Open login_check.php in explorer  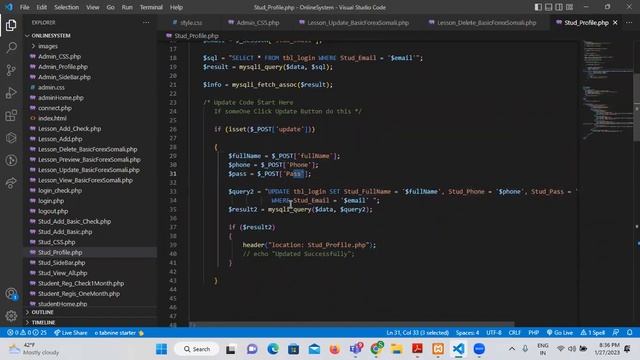click(x=60, y=191)
